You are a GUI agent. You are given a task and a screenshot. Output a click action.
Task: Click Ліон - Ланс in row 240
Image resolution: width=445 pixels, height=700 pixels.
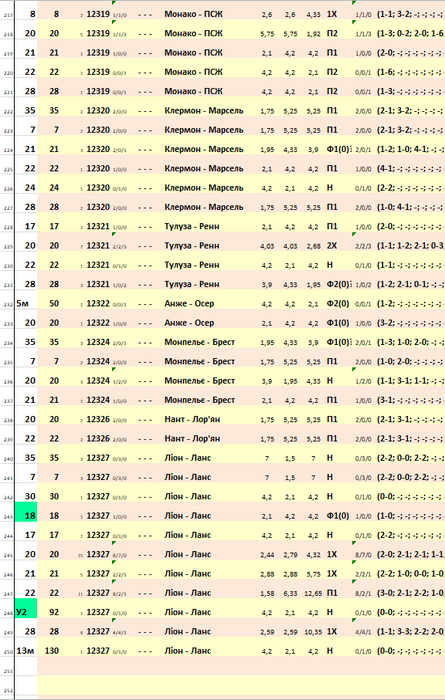(x=188, y=458)
